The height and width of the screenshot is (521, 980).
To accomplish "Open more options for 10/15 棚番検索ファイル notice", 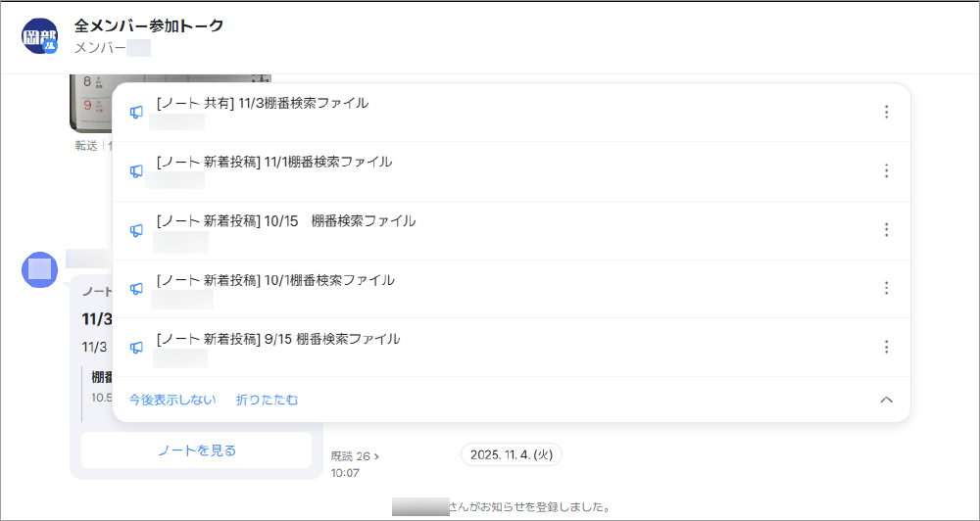I will click(x=886, y=229).
